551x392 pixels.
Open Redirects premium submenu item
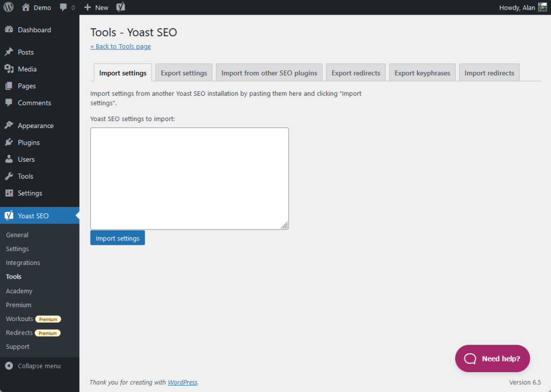click(x=33, y=333)
